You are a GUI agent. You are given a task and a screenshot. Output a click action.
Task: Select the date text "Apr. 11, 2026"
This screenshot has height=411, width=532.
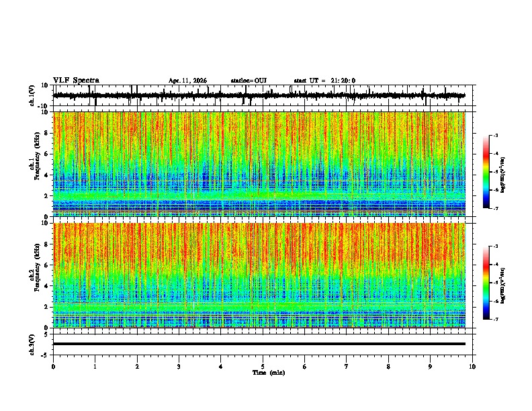pyautogui.click(x=187, y=81)
